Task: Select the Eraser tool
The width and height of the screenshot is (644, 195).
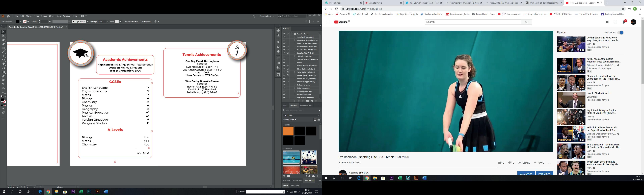Action: pos(4,64)
